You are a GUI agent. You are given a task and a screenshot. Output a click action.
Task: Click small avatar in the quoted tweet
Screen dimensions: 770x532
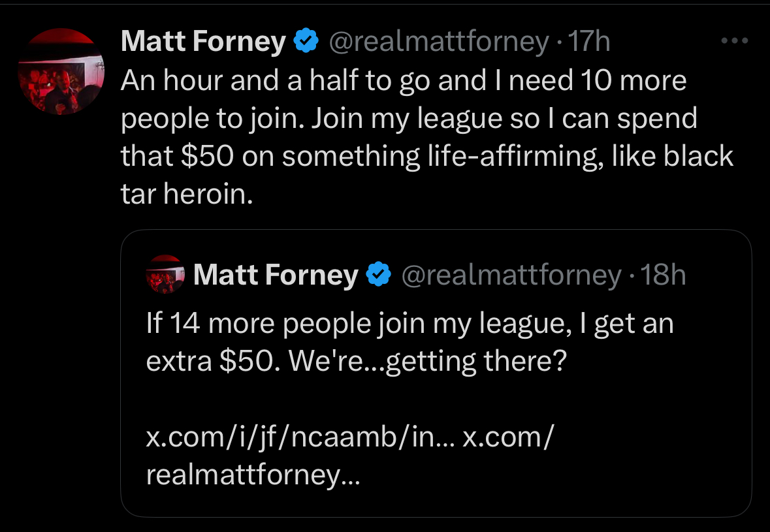pyautogui.click(x=165, y=274)
